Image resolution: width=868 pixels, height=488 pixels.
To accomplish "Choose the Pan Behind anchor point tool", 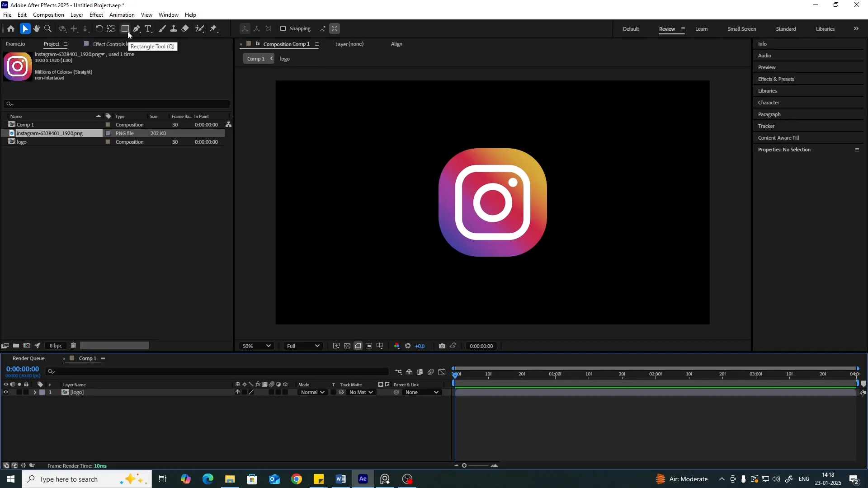I will (111, 28).
